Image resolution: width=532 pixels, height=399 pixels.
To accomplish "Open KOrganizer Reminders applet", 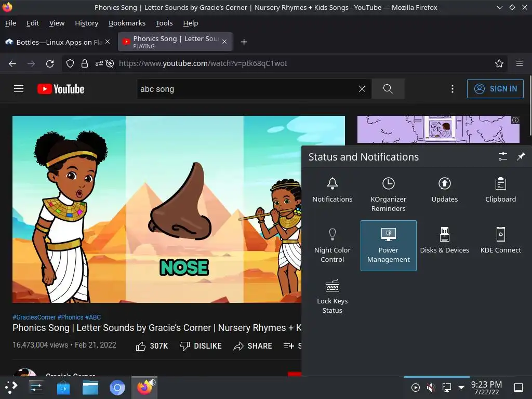I will pos(388,195).
